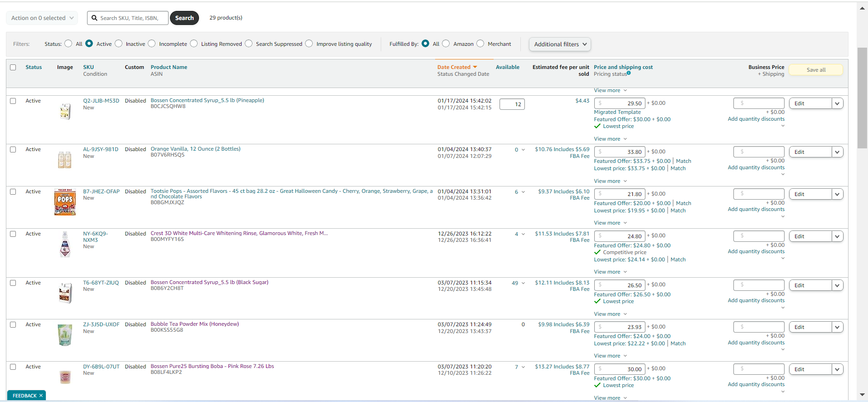The height and width of the screenshot is (402, 868).
Task: Expand the available quantity chevron for Black Sugar syrup
Action: tap(524, 283)
